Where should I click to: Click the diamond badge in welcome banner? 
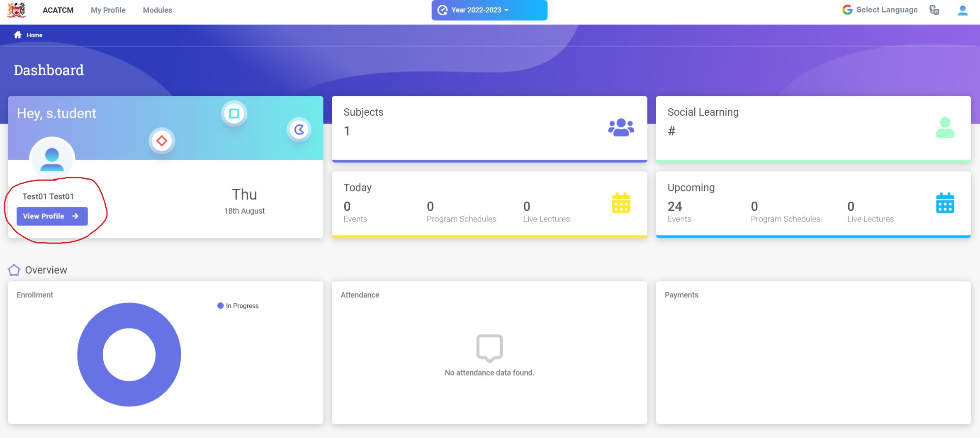[x=162, y=141]
